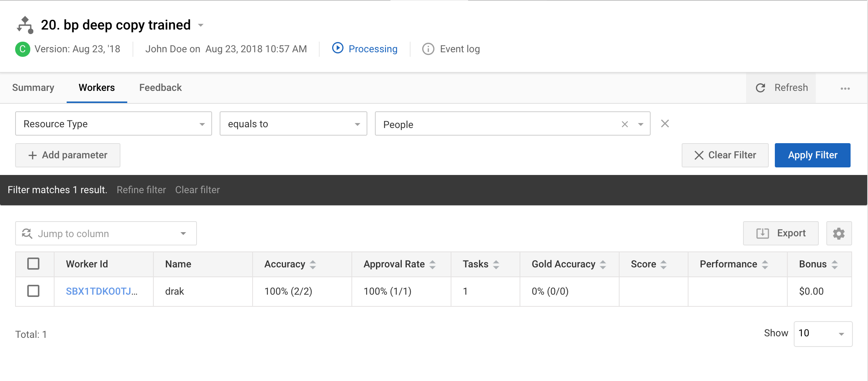Select the Workers tab

pyautogui.click(x=97, y=87)
